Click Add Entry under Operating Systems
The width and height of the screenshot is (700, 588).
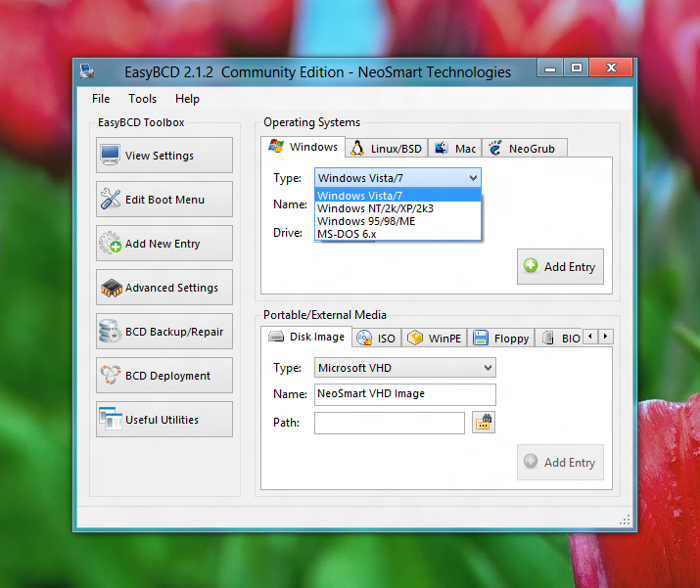(x=560, y=266)
